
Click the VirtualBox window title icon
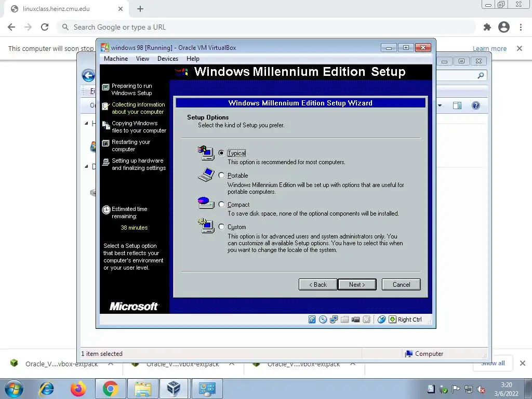point(105,47)
